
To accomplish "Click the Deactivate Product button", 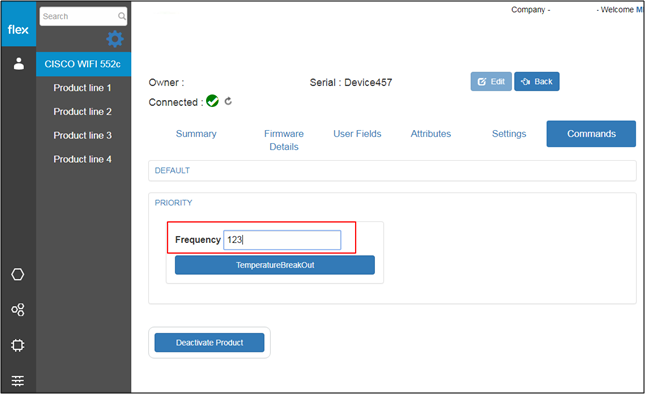I will click(x=209, y=343).
